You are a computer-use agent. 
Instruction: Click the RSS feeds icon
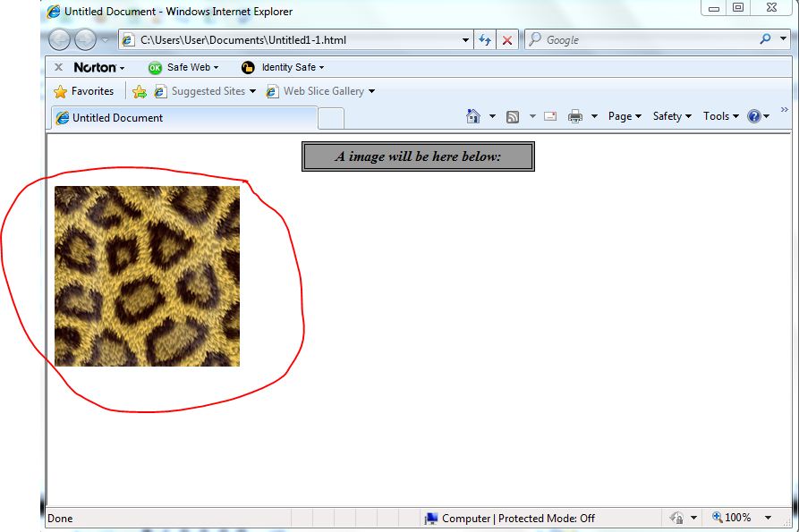(x=512, y=116)
